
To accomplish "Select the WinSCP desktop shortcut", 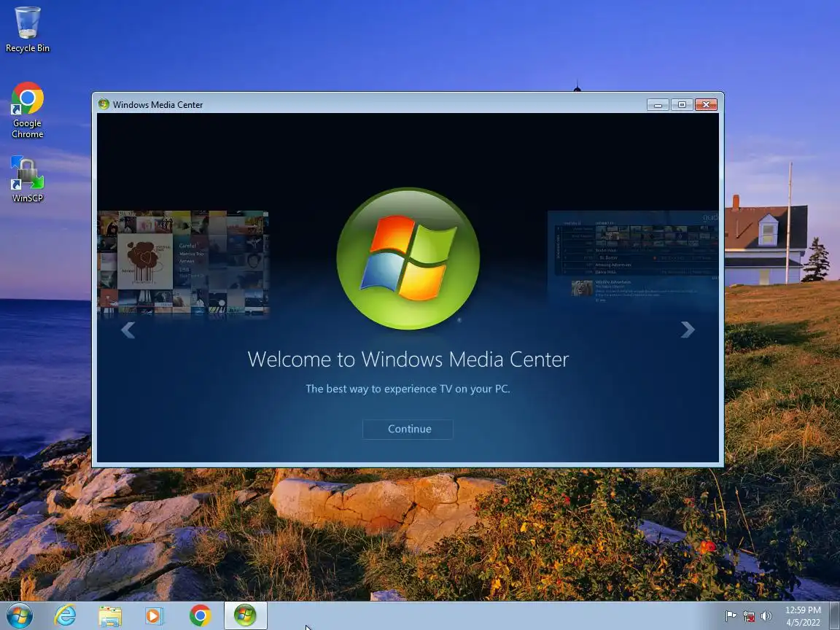I will click(x=27, y=179).
